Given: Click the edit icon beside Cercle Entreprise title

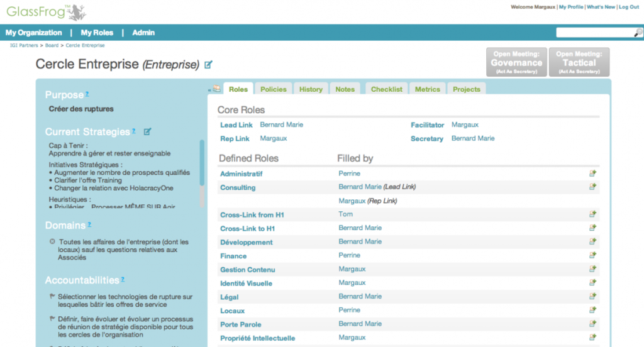Looking at the screenshot, I should click(209, 64).
